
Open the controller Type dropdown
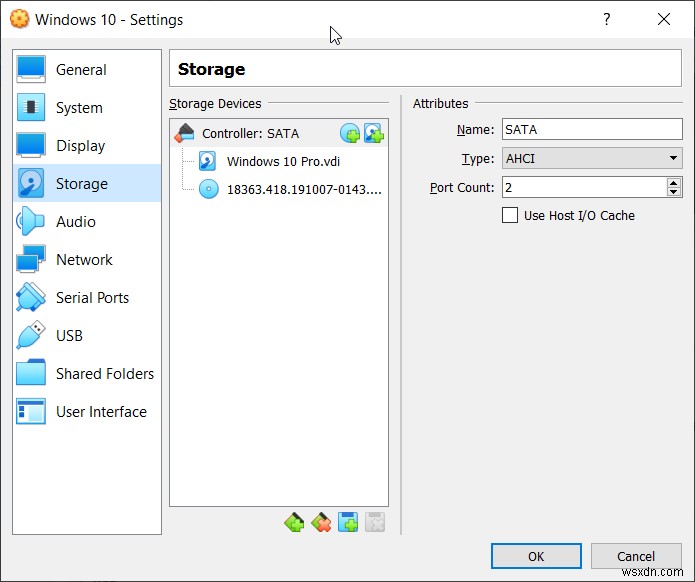(x=592, y=158)
